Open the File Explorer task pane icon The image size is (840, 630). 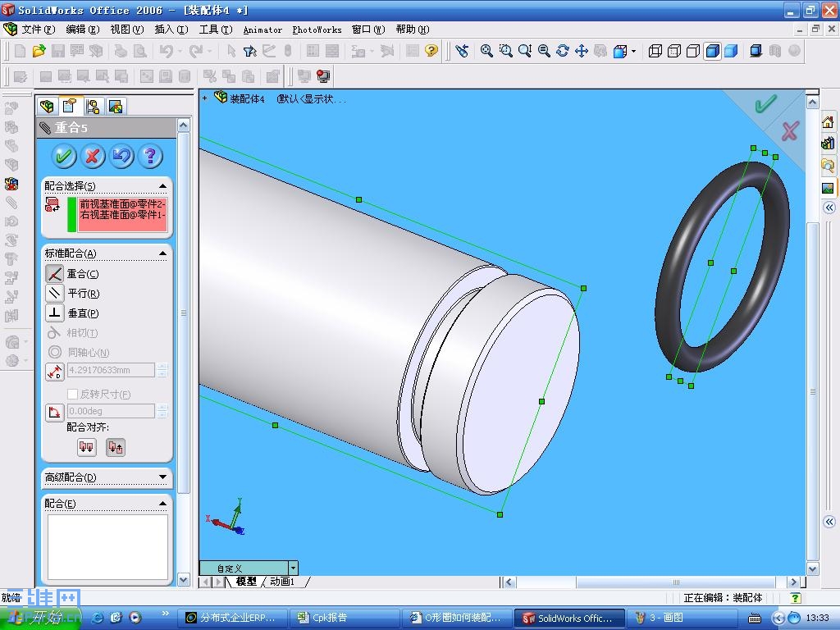[x=828, y=166]
